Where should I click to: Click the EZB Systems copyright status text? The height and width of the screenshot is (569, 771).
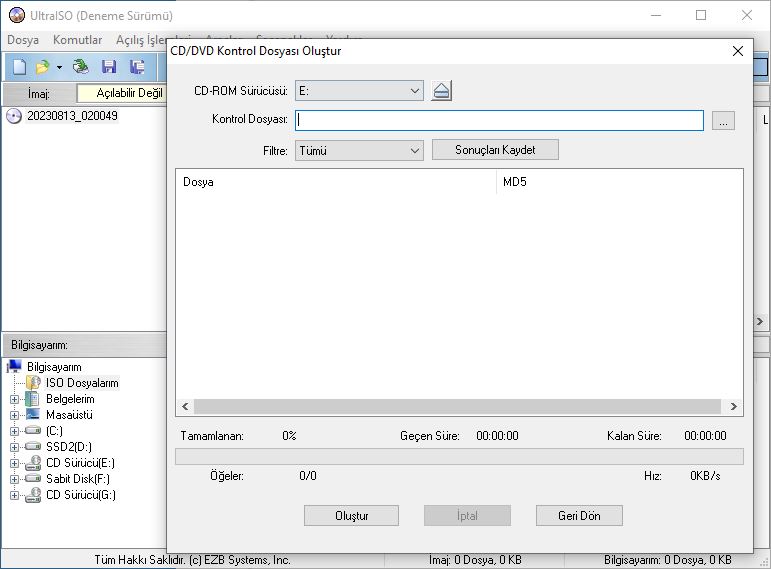192,560
